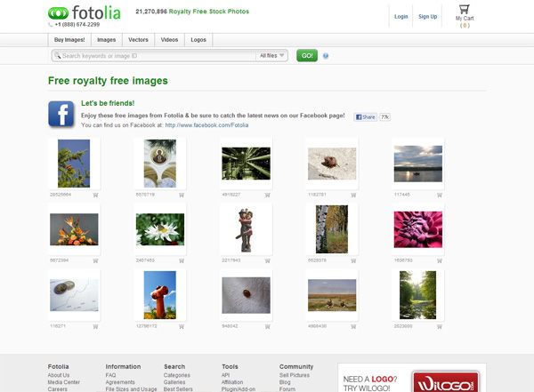Image resolution: width=534 pixels, height=392 pixels.
Task: Open the Sign Up link
Action: coord(427,16)
